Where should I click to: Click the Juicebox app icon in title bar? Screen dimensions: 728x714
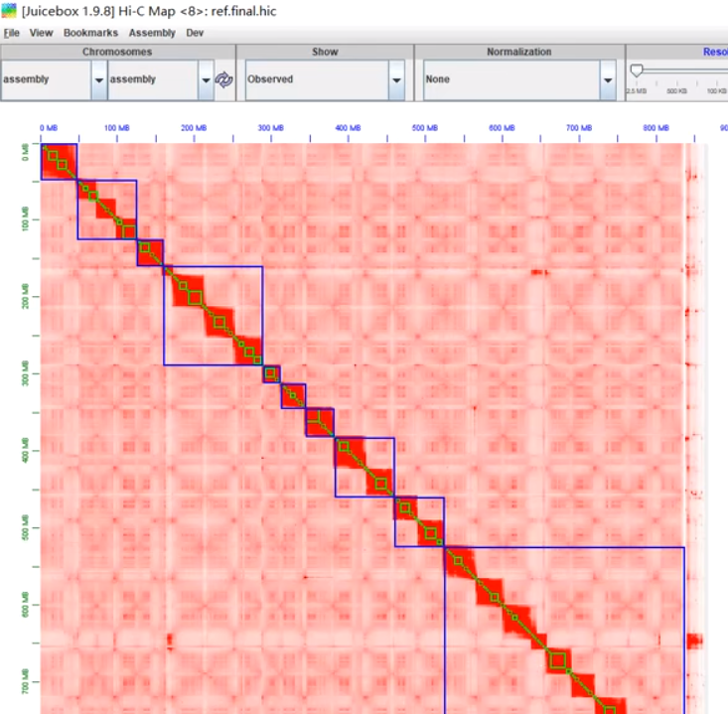pyautogui.click(x=9, y=10)
